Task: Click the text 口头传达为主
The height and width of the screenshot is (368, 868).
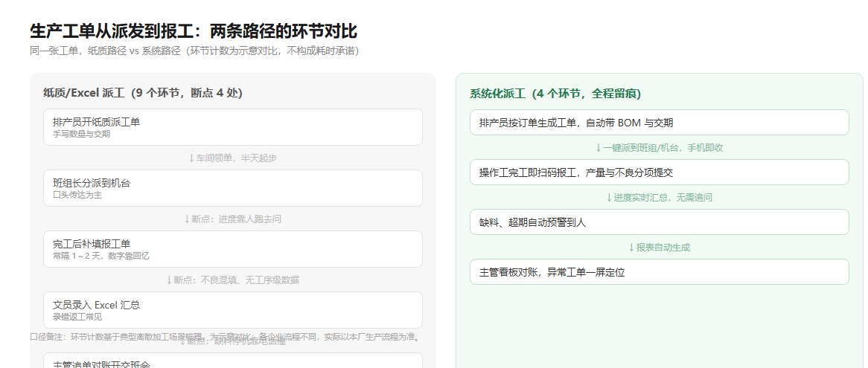Action: (x=77, y=195)
